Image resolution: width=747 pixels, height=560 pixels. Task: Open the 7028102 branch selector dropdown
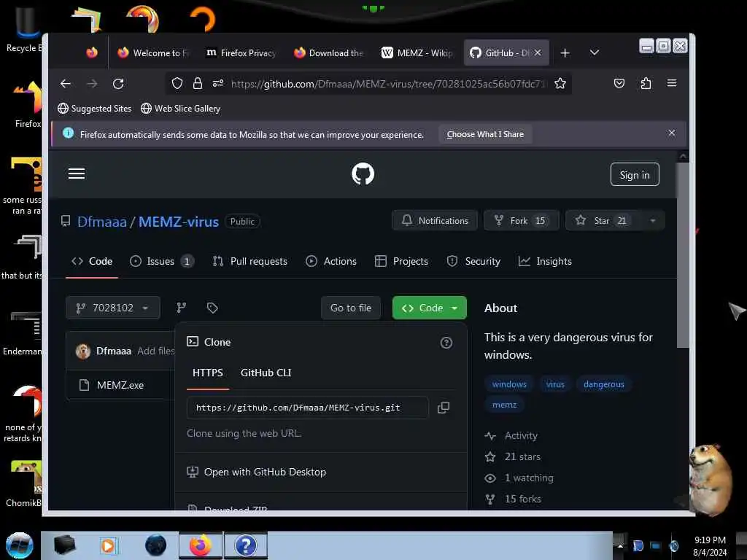coord(113,308)
